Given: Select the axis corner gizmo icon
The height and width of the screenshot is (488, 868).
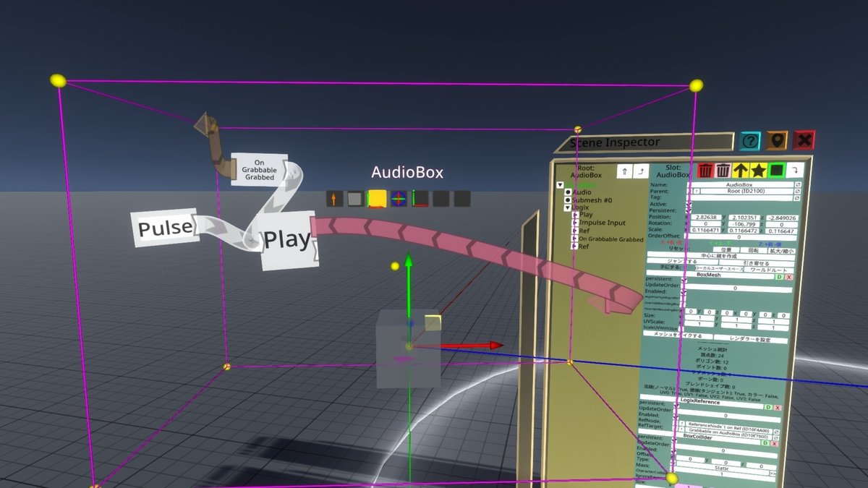Looking at the screenshot, I should (420, 199).
